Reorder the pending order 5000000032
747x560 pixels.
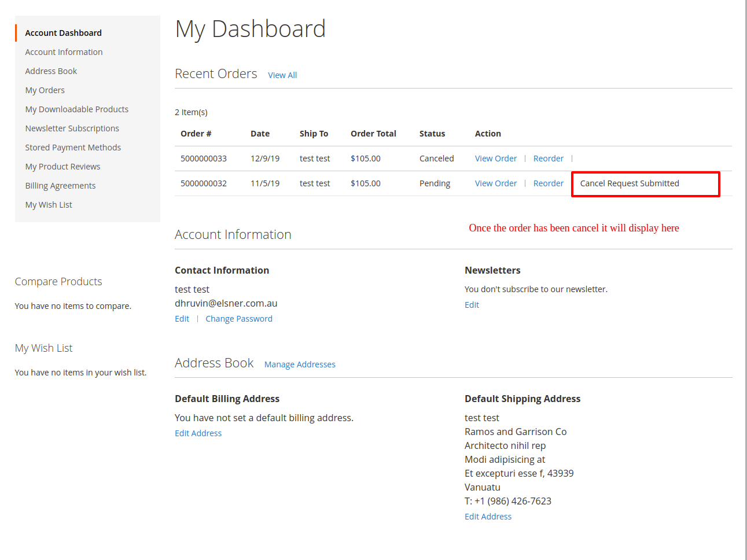548,183
